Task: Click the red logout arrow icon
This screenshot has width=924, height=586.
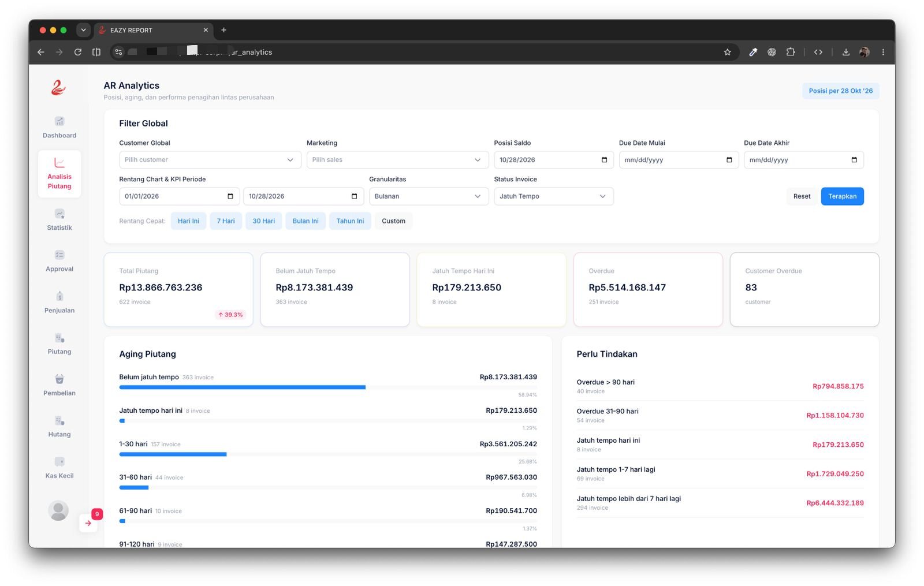Action: point(88,523)
